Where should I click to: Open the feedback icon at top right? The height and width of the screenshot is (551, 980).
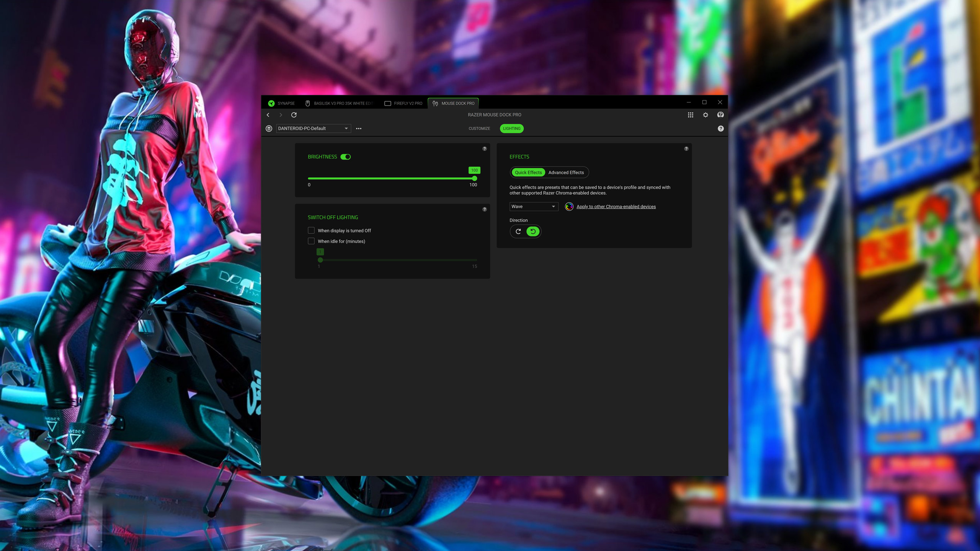[x=720, y=115]
